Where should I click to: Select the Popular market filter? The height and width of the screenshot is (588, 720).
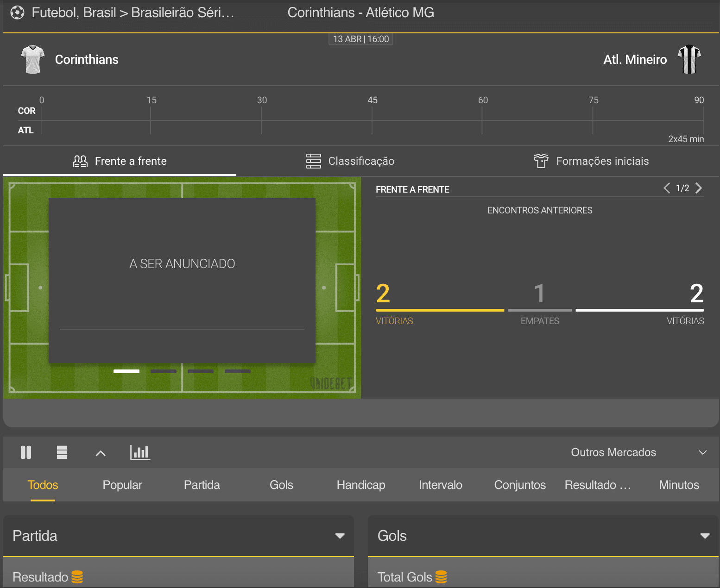click(122, 485)
